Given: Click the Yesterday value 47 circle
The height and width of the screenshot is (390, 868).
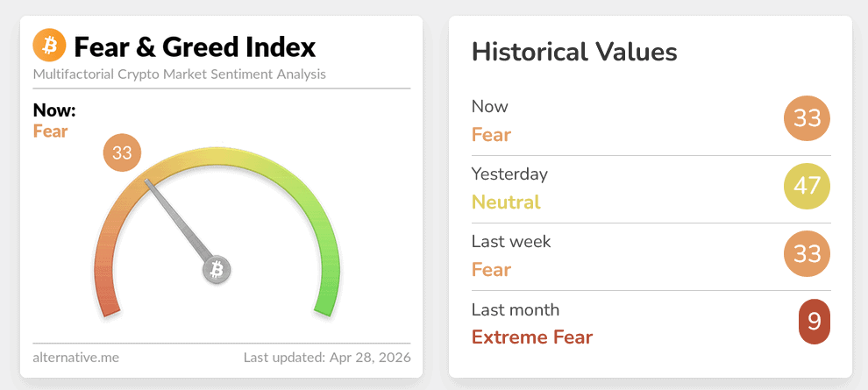Looking at the screenshot, I should 807,186.
